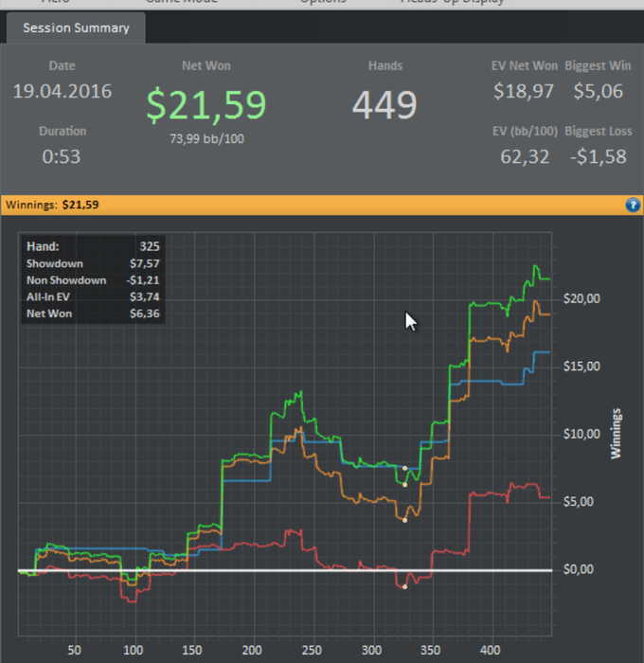Click the Showdown $7,57 tooltip row
The width and height of the screenshot is (644, 663).
point(93,263)
